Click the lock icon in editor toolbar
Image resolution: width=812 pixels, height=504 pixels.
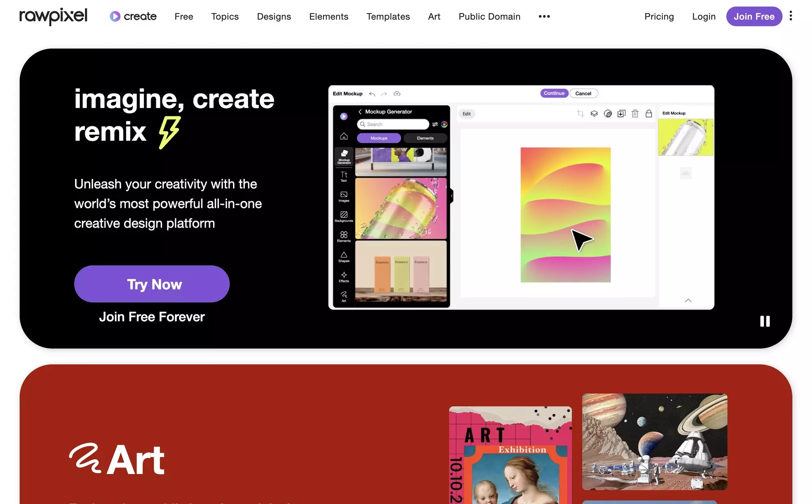[649, 114]
